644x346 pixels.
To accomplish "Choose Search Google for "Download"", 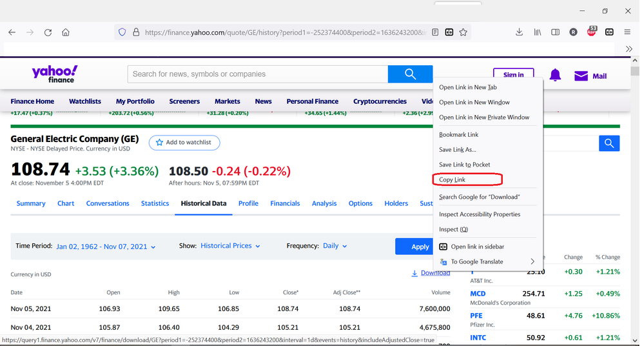I will (x=480, y=197).
